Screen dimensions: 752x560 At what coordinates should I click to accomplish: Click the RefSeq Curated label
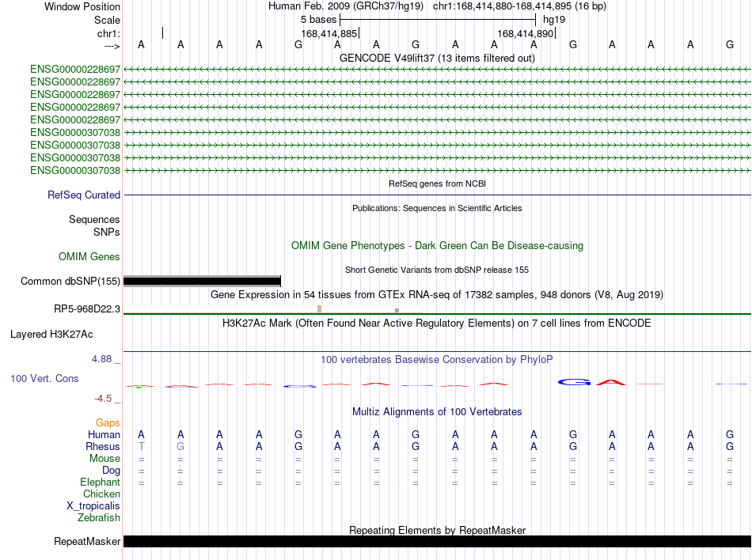(83, 195)
